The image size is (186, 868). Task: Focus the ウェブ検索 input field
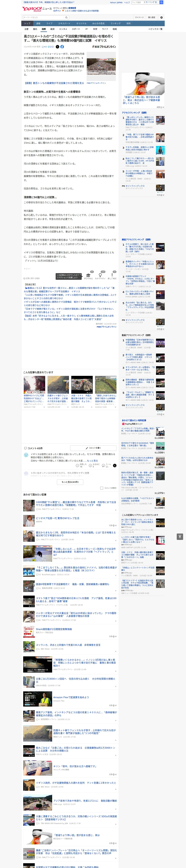pyautogui.click(x=137, y=2)
